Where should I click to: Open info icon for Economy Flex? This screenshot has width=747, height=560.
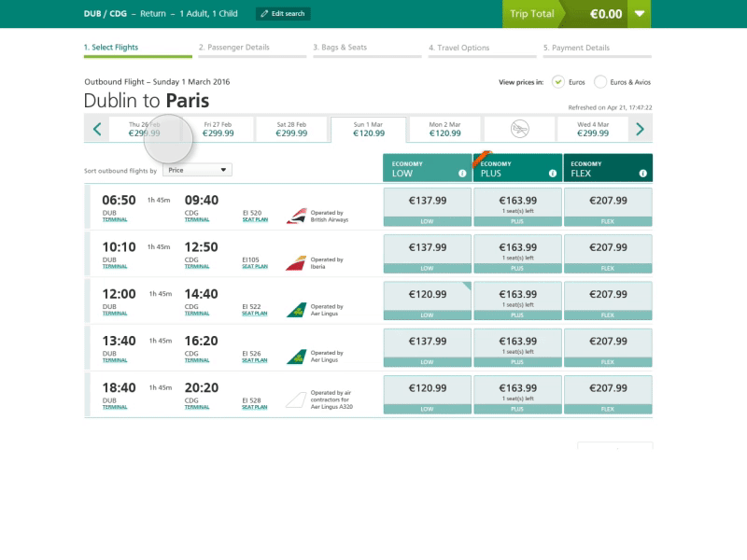642,174
